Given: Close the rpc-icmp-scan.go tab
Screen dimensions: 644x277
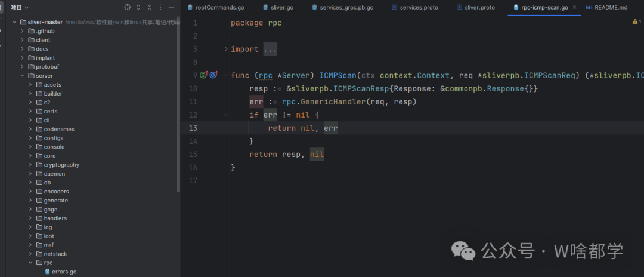Looking at the screenshot, I should tap(574, 7).
